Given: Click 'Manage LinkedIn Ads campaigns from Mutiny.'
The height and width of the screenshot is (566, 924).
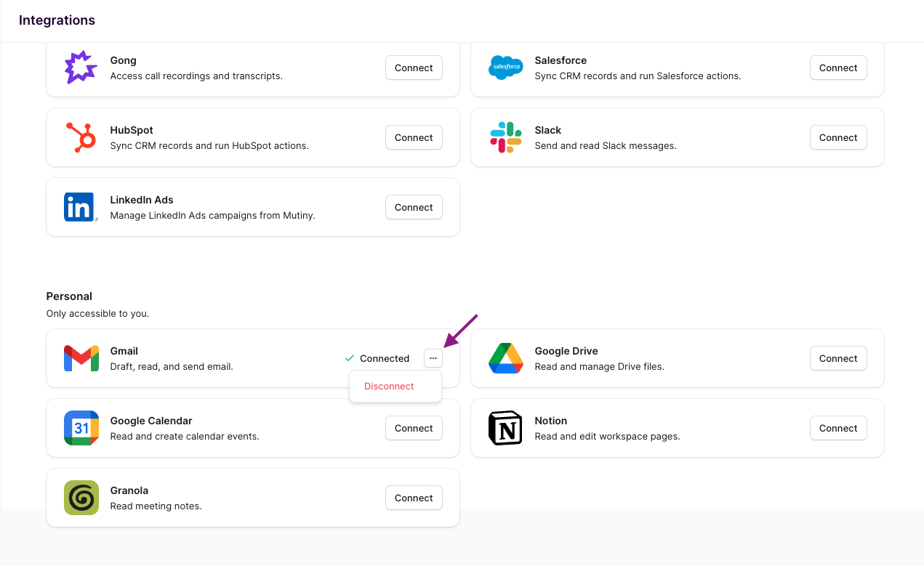Looking at the screenshot, I should 212,215.
